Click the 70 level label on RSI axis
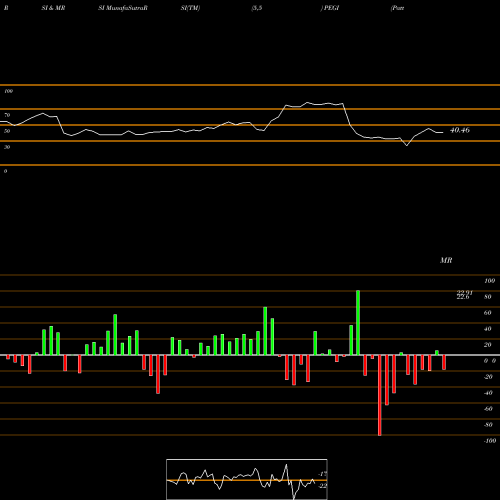This screenshot has height=500, width=500. [7, 115]
